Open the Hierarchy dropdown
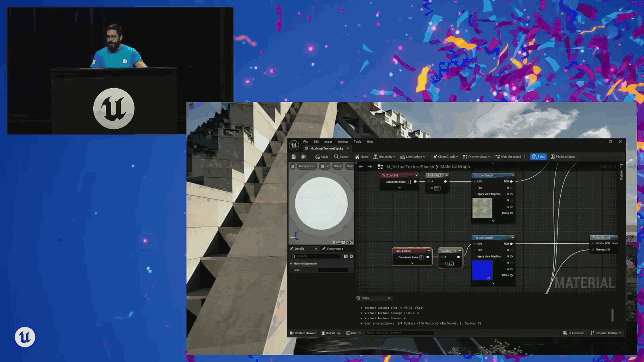Screen dimensions: 644x362 tap(384, 157)
